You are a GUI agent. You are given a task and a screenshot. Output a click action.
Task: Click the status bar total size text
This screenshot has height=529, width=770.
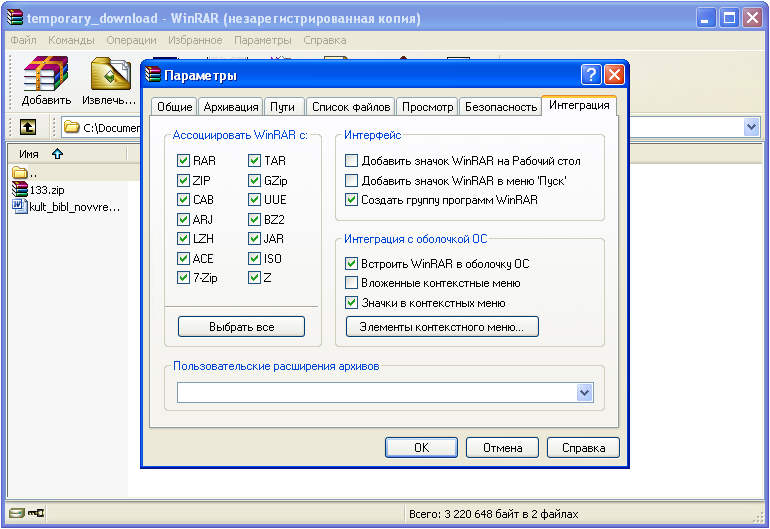(494, 514)
